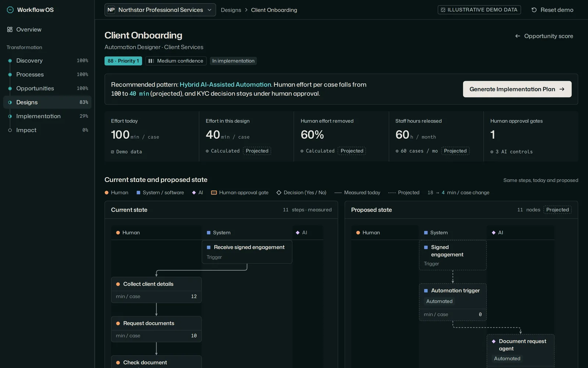Click the 3 AI controls indicator icon

click(492, 152)
